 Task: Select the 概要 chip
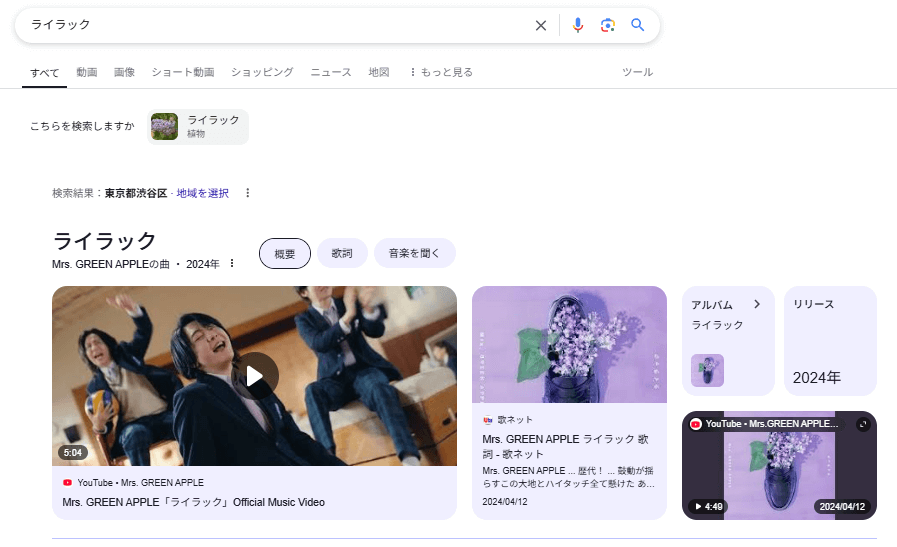(x=285, y=253)
